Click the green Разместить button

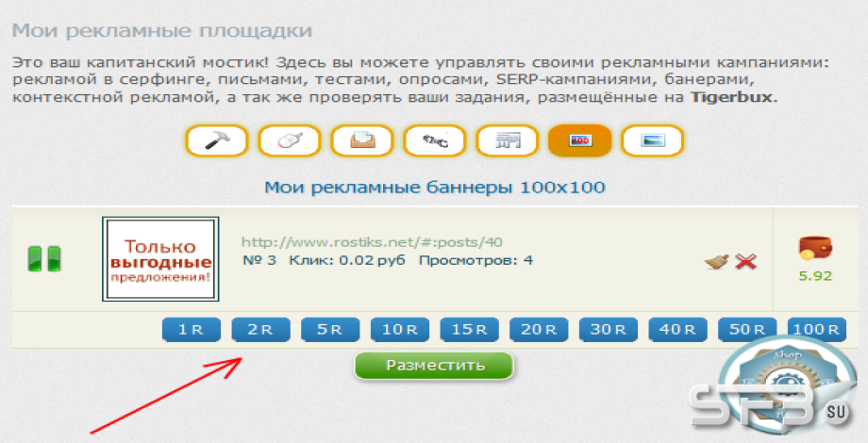tap(434, 366)
